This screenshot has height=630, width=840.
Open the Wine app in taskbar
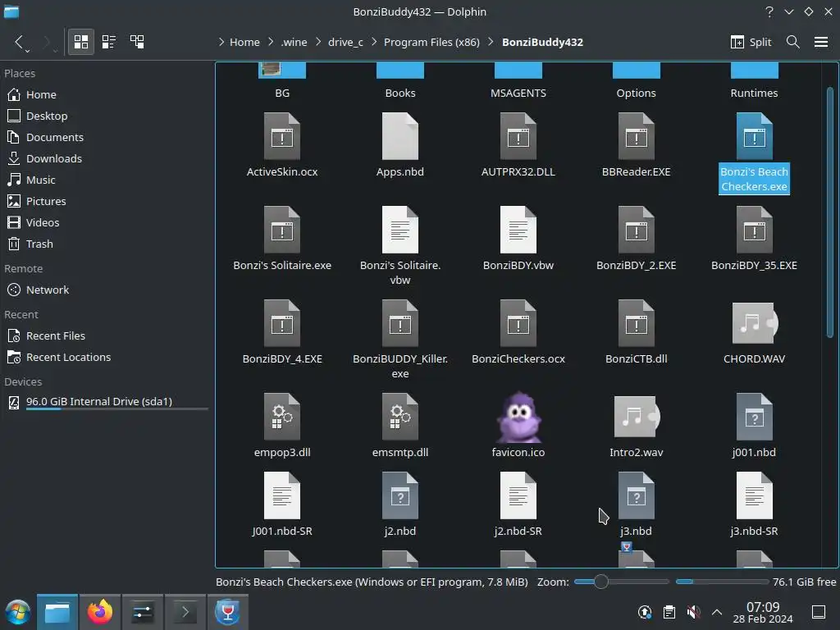click(228, 612)
